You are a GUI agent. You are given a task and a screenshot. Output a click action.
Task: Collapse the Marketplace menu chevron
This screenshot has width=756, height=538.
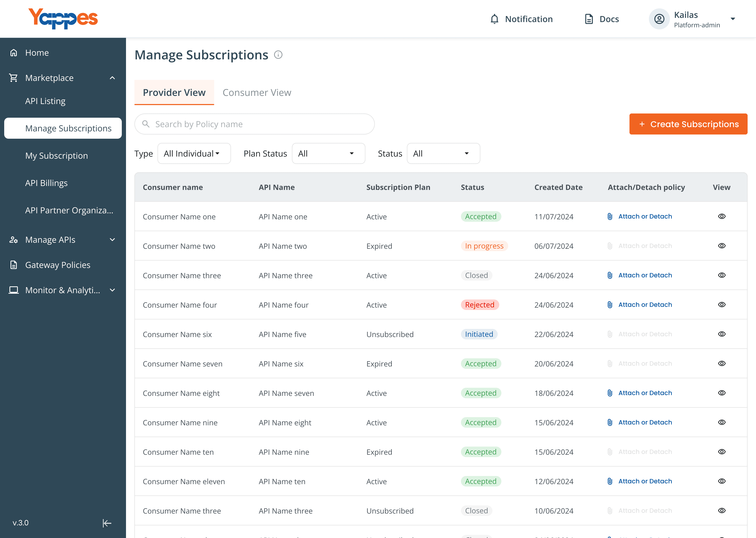112,78
